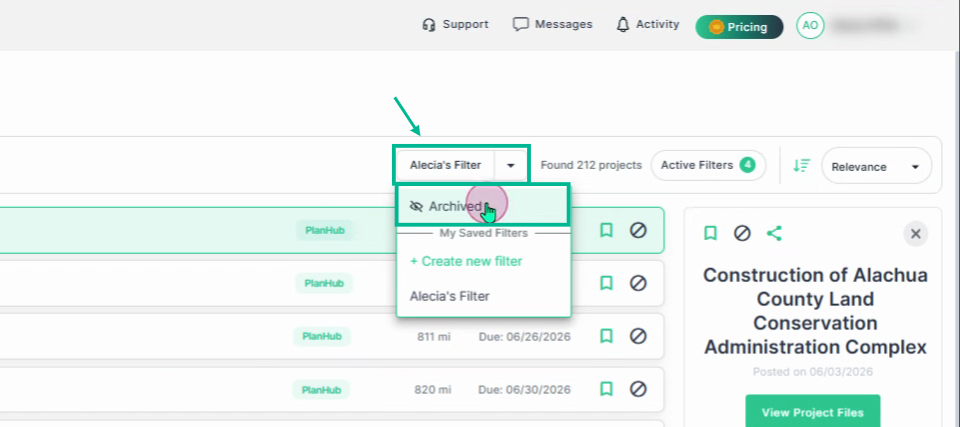Screen dimensions: 960x427
Task: Hide the project due 06/26/2026 using block icon
Action: coord(638,336)
